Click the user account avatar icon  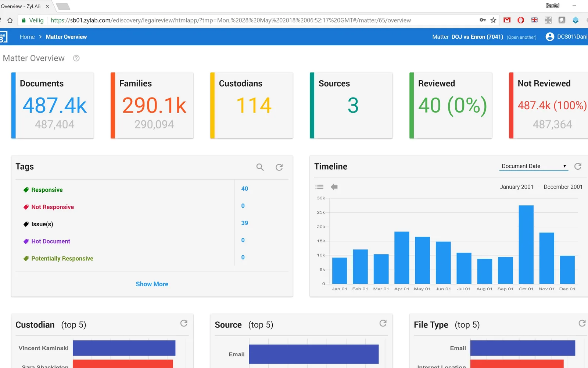(x=550, y=37)
